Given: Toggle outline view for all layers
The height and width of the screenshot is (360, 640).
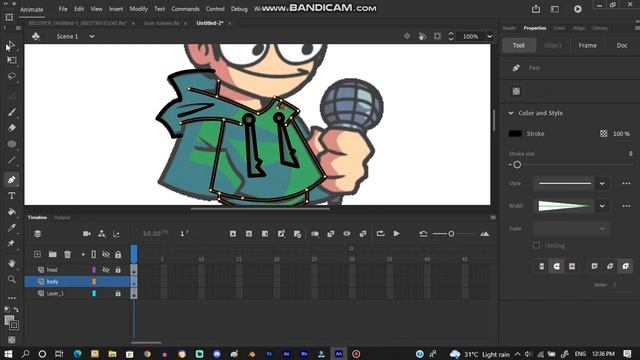Looking at the screenshot, I should pyautogui.click(x=93, y=255).
